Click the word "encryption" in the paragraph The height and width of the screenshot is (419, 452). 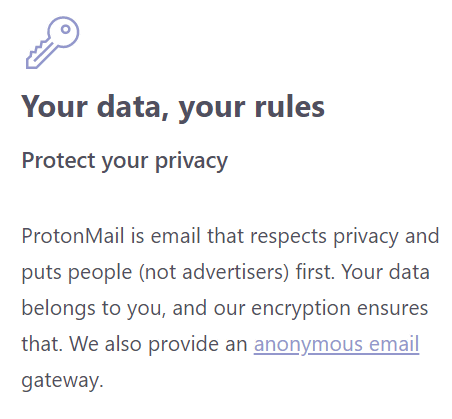click(301, 309)
